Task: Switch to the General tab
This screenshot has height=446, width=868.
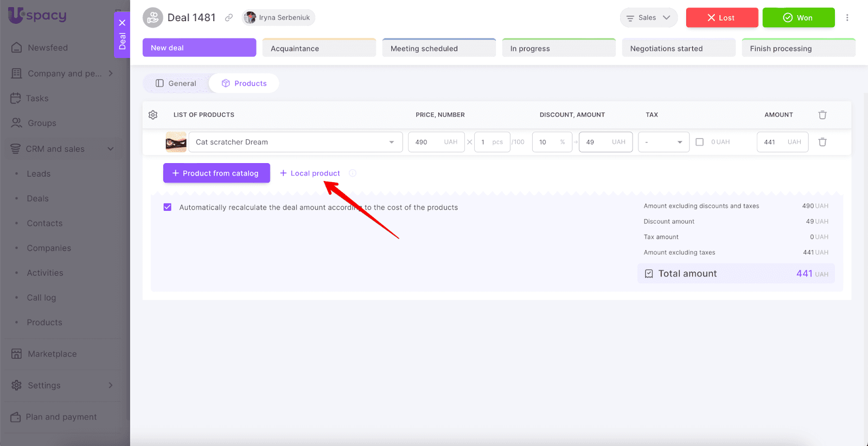Action: pos(176,83)
